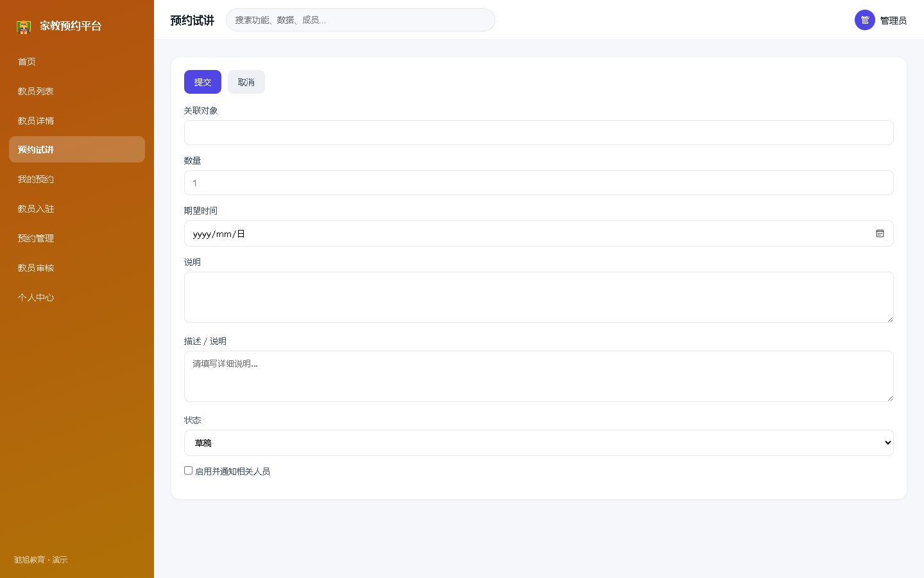924x578 pixels.
Task: Open 教员入驻 in the sidebar
Action: (x=77, y=209)
